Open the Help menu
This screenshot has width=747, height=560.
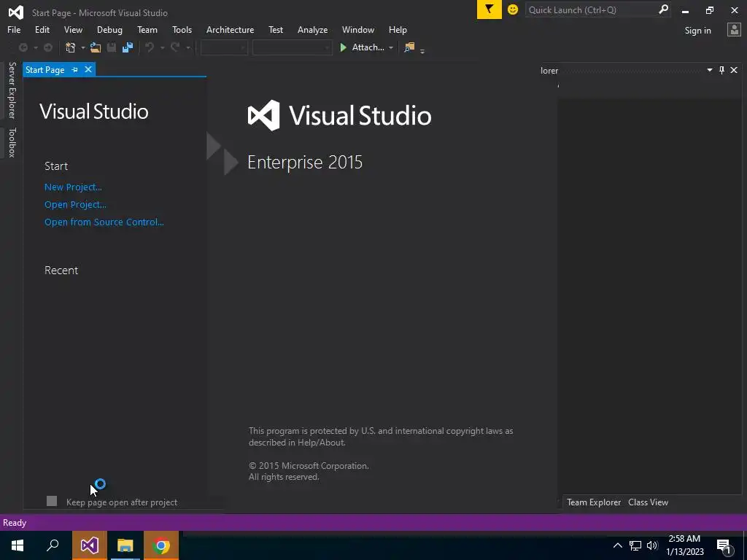click(398, 29)
